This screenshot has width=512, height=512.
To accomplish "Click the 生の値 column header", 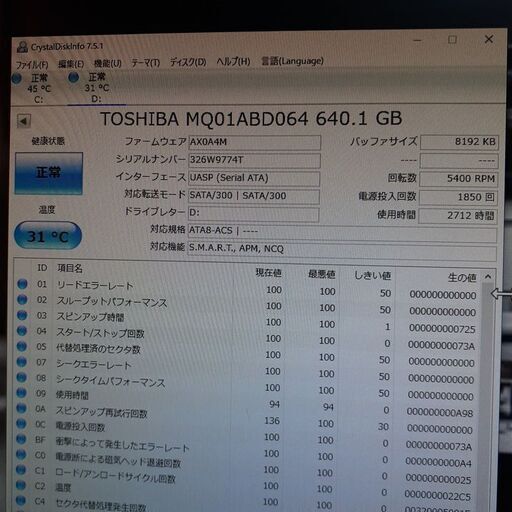I will tap(462, 277).
